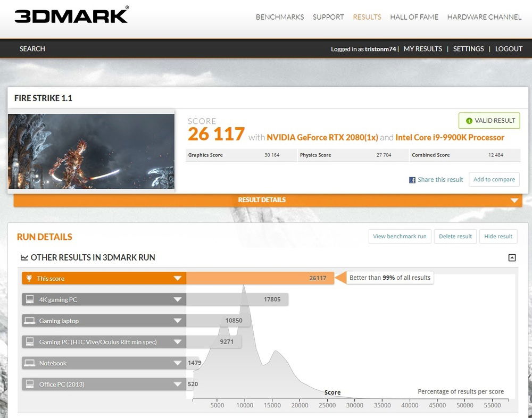Click the Add to compare button
The width and height of the screenshot is (532, 418).
pos(494,180)
